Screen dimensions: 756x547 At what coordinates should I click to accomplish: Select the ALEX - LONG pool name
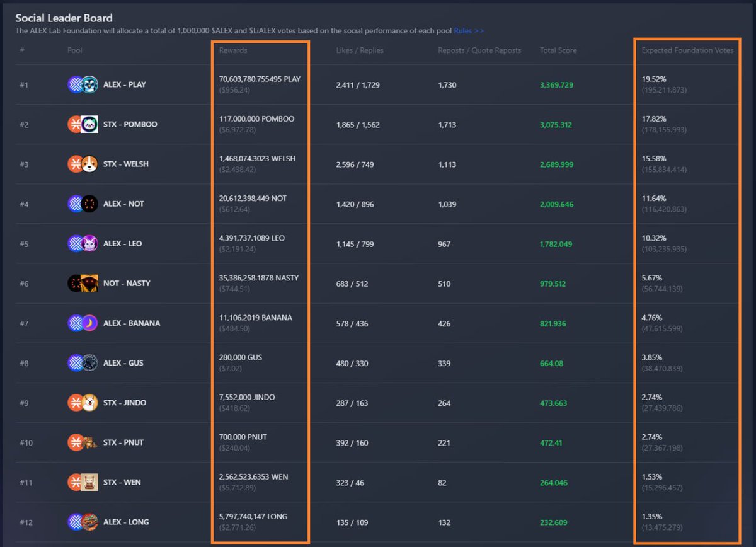(x=126, y=521)
